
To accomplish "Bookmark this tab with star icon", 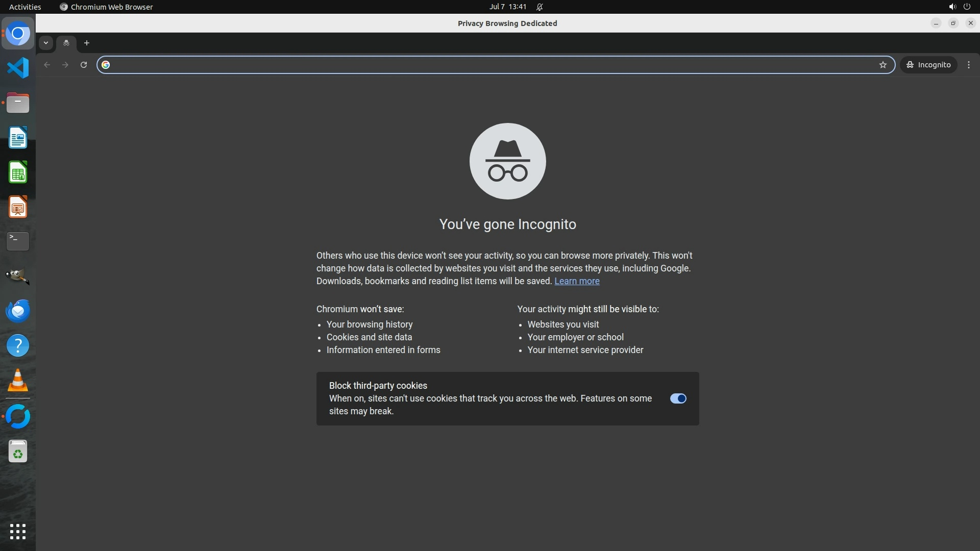I will click(x=883, y=65).
